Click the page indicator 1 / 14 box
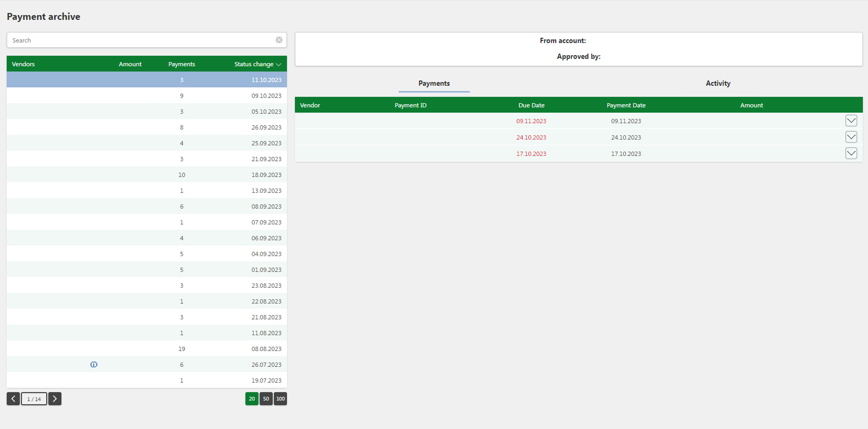This screenshot has height=429, width=868. (x=34, y=399)
